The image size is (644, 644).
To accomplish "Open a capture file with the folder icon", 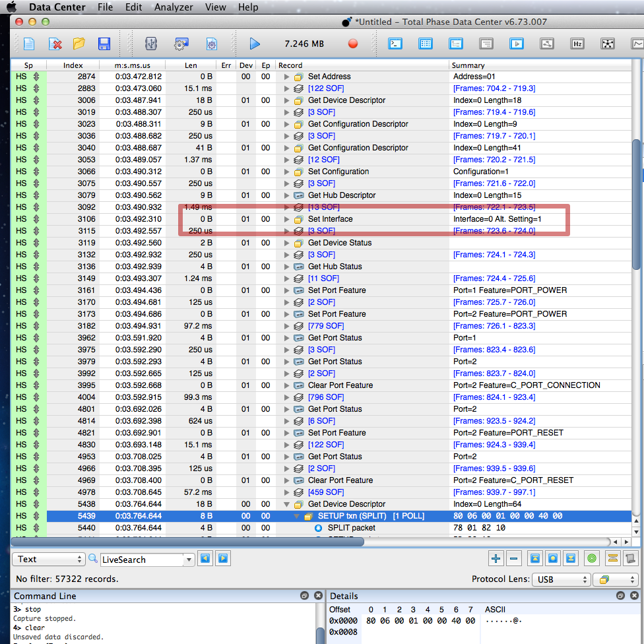I will (79, 44).
